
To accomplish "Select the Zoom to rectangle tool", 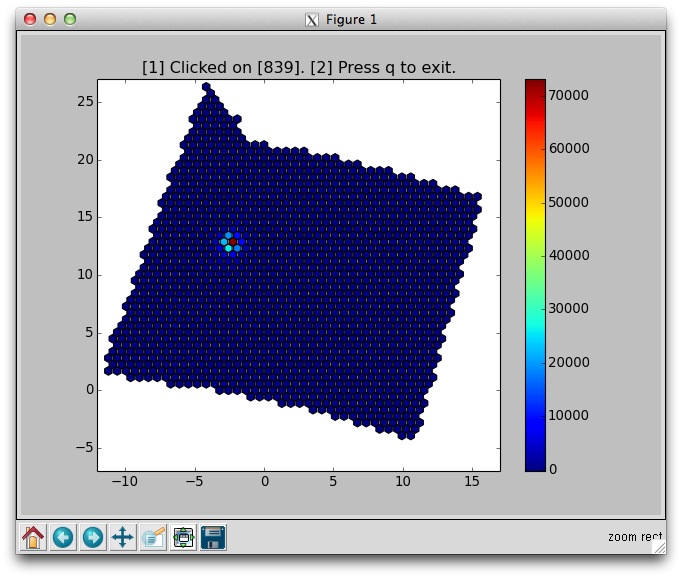I will (153, 537).
